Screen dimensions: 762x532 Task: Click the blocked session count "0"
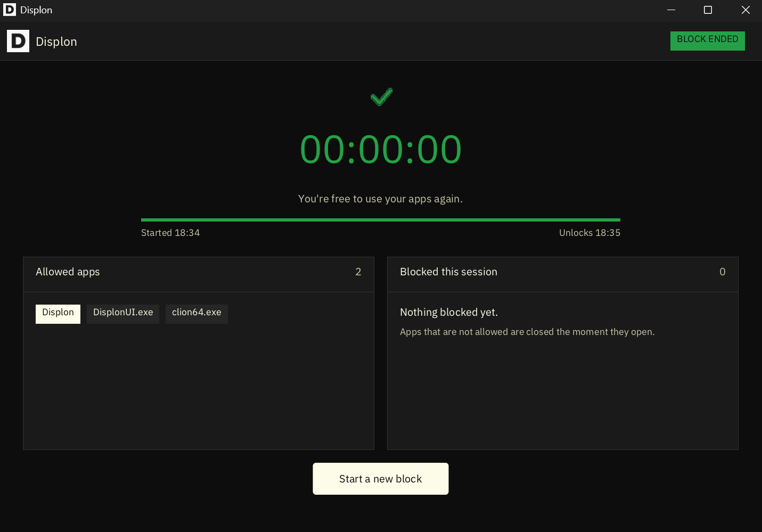click(723, 272)
